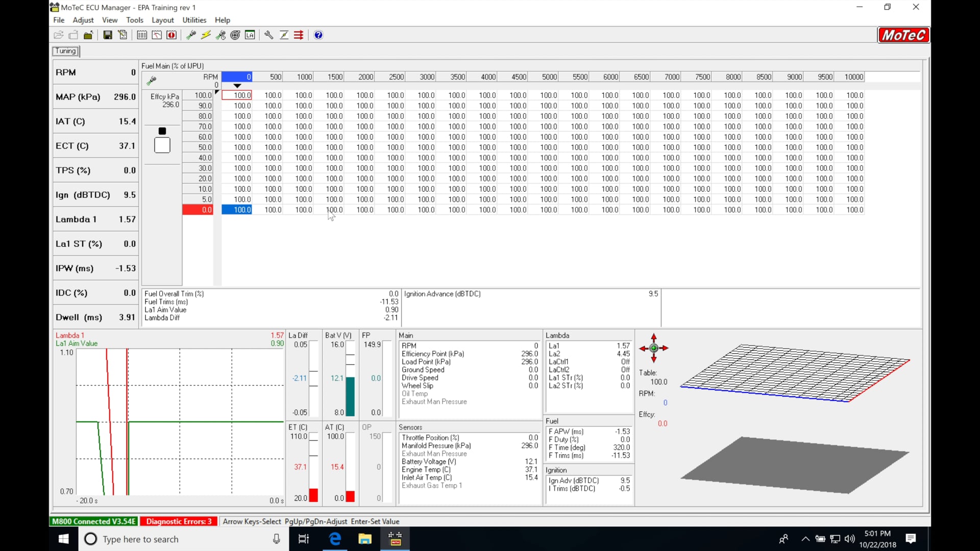Click the LA lambda toolbar icon

(x=250, y=35)
